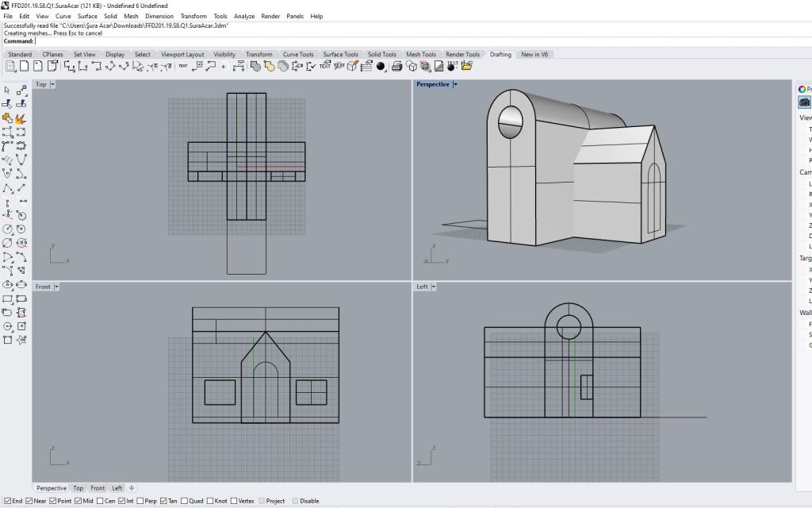Image resolution: width=812 pixels, height=508 pixels.
Task: Click the first toolbar icon showing viewport grid
Action: [x=10, y=67]
